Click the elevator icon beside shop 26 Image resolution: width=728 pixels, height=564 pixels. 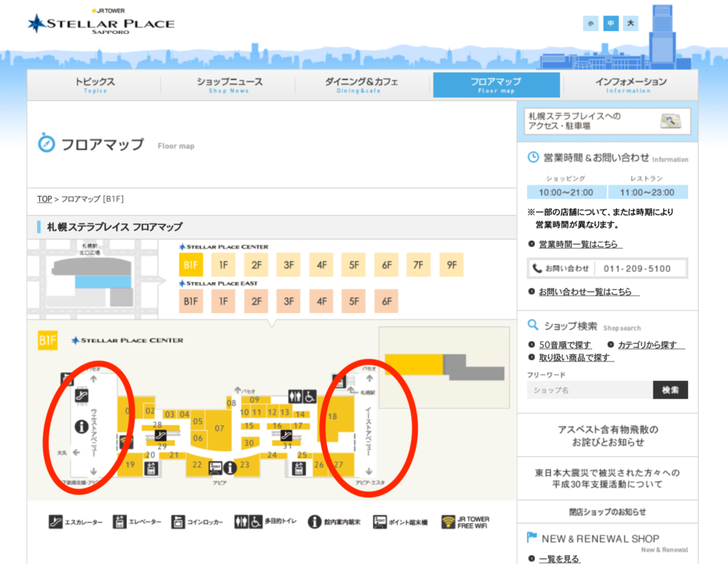(x=299, y=468)
